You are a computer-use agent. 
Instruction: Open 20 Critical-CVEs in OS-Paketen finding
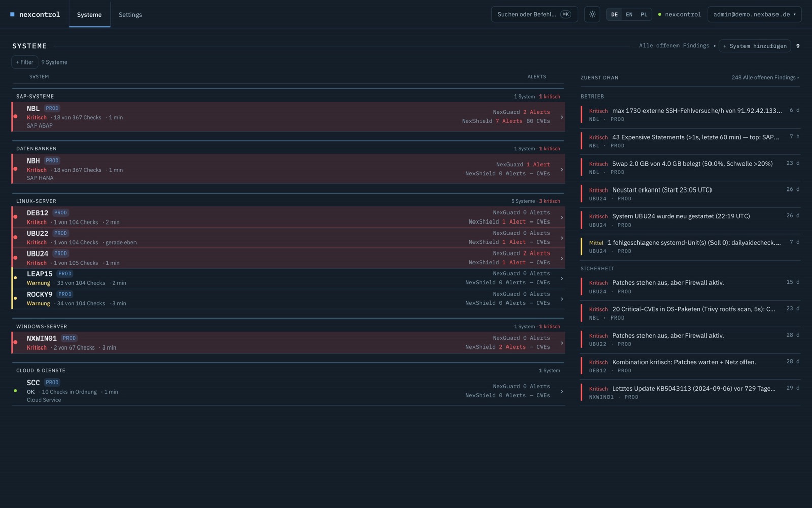(690, 313)
